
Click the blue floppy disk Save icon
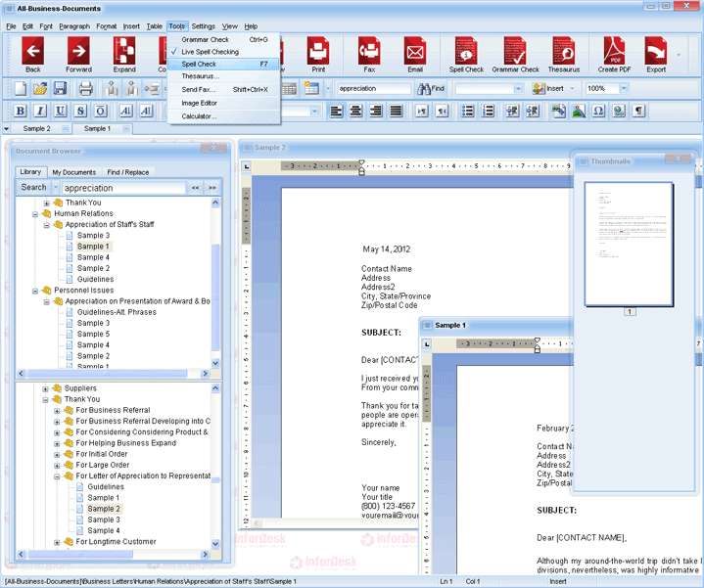(60, 88)
